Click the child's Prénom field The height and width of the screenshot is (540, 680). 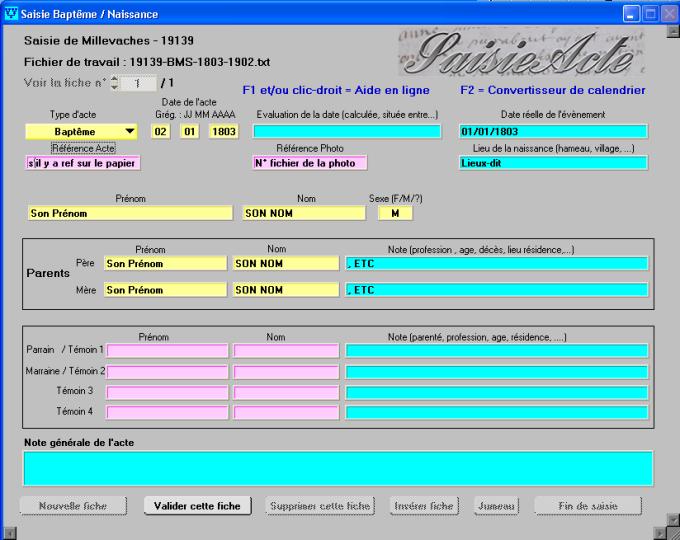(x=130, y=213)
